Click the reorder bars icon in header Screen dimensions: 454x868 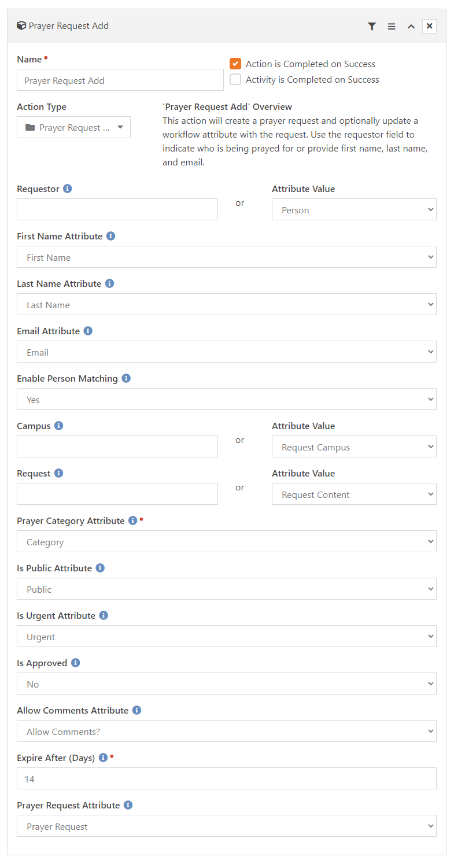392,26
